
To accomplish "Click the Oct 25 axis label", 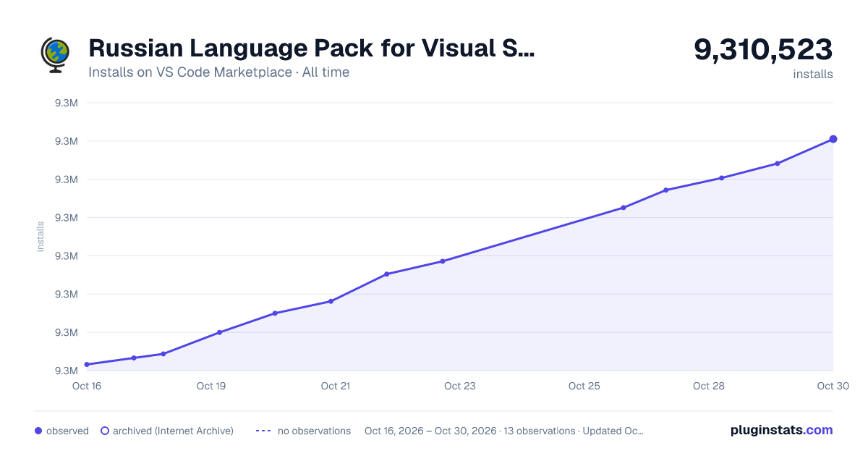I will (x=584, y=386).
